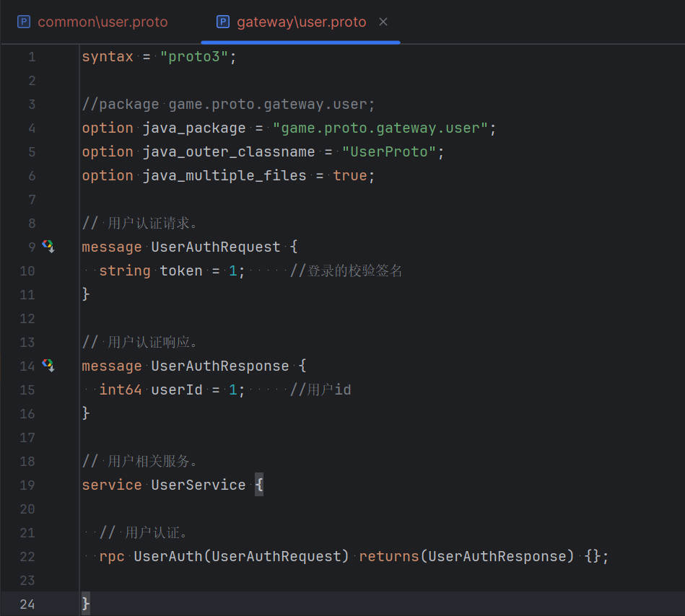Click the comment 用户认证 on line 21
Viewport: 685px width, 616px height.
pyautogui.click(x=144, y=532)
